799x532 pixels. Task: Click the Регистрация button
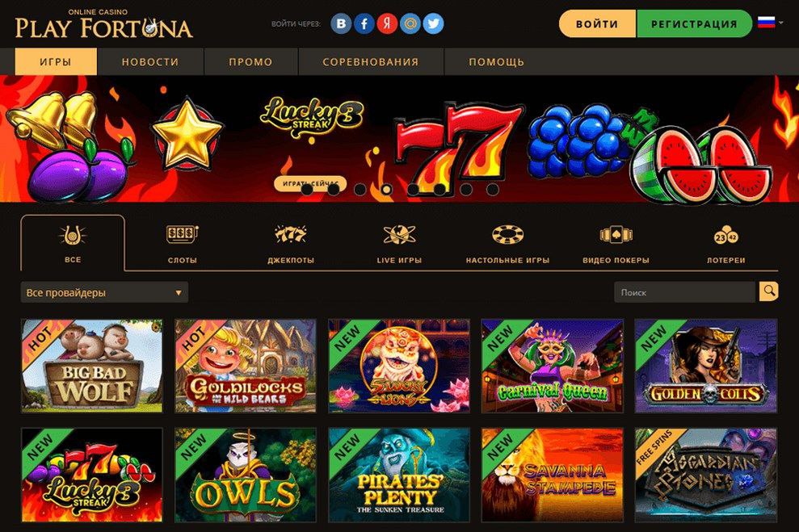694,24
